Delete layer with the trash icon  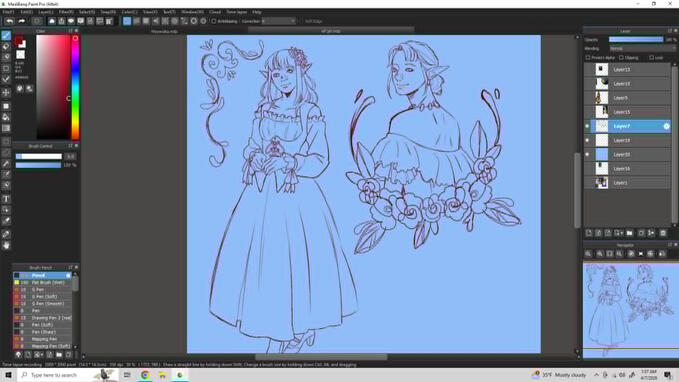point(663,233)
